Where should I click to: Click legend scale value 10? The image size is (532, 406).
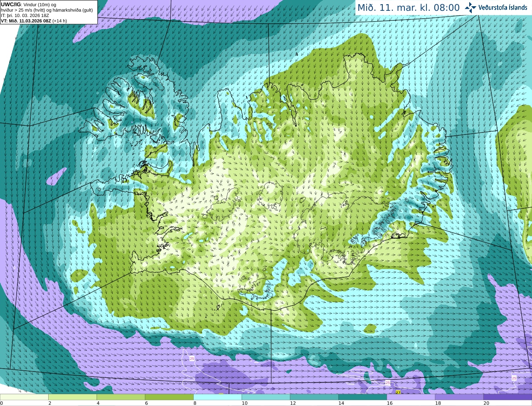coord(244,403)
